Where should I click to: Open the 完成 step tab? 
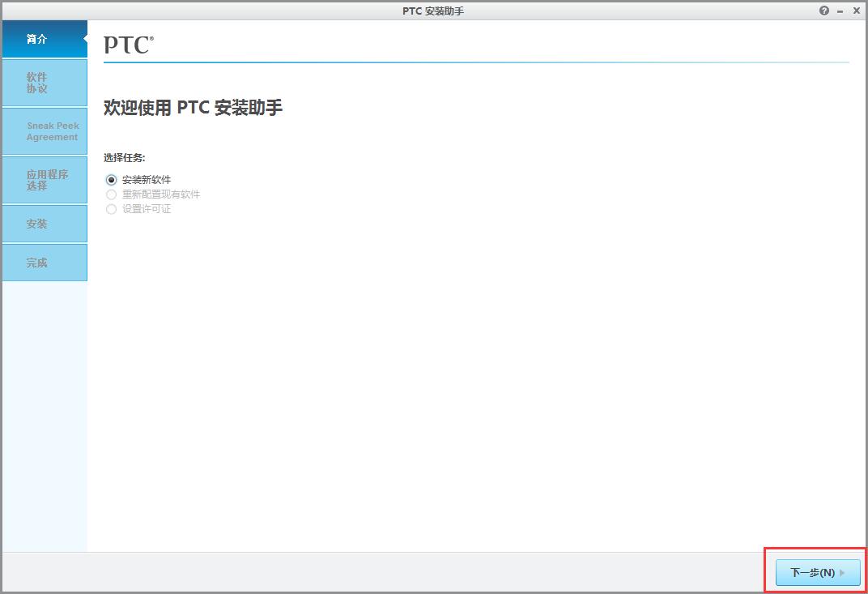tap(45, 263)
